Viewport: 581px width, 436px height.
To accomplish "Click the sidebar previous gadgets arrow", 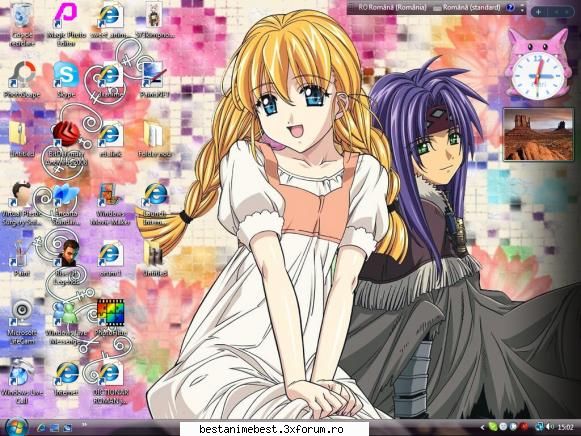I will [x=556, y=12].
